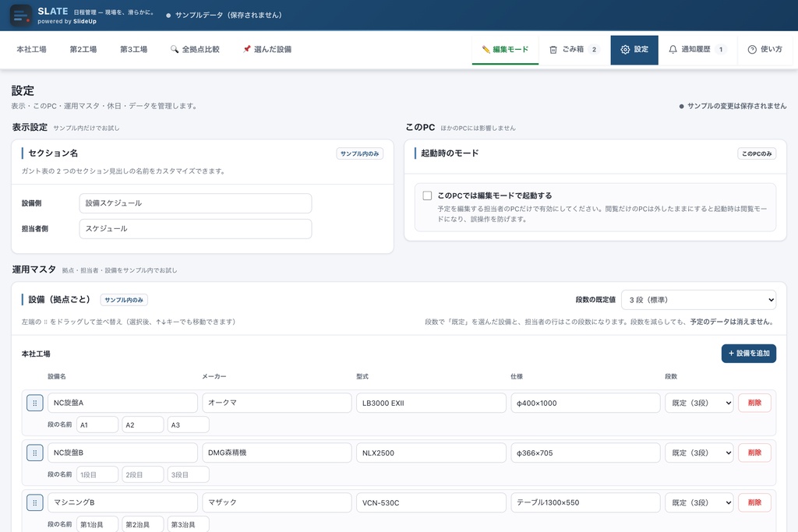Delete the NC旋盤B equipment row

pyautogui.click(x=754, y=453)
